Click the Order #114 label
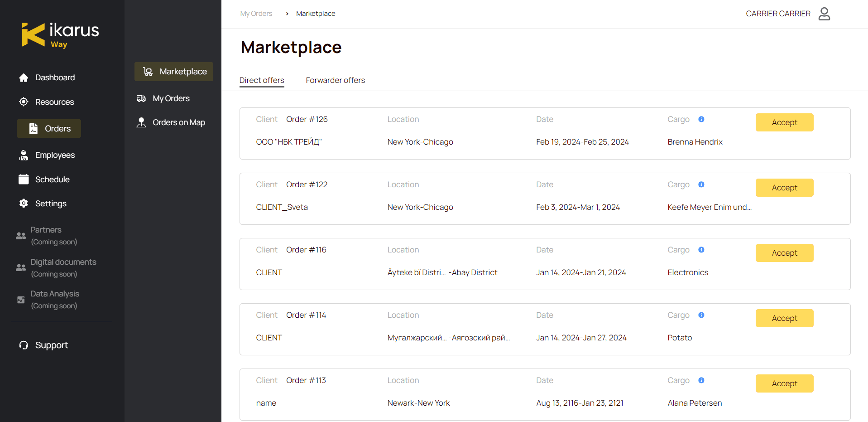The height and width of the screenshot is (422, 868). pos(306,315)
